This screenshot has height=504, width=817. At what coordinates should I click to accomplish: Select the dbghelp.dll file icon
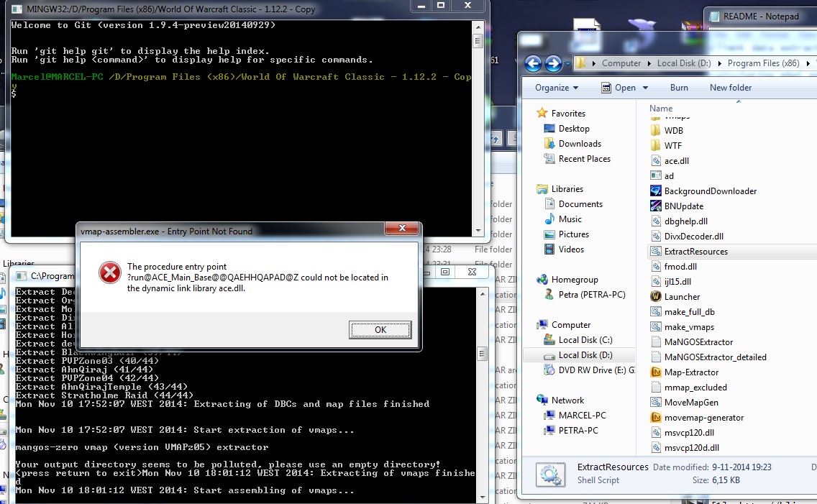(656, 221)
